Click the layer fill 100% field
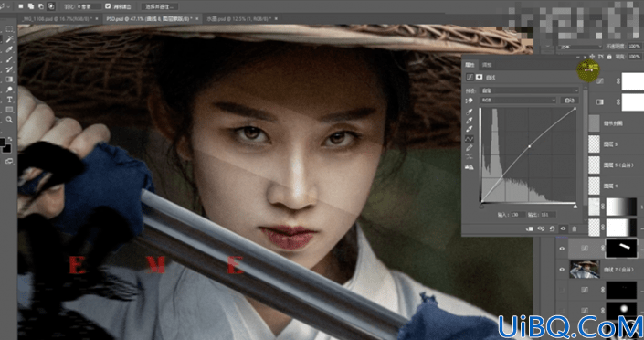 click(634, 57)
